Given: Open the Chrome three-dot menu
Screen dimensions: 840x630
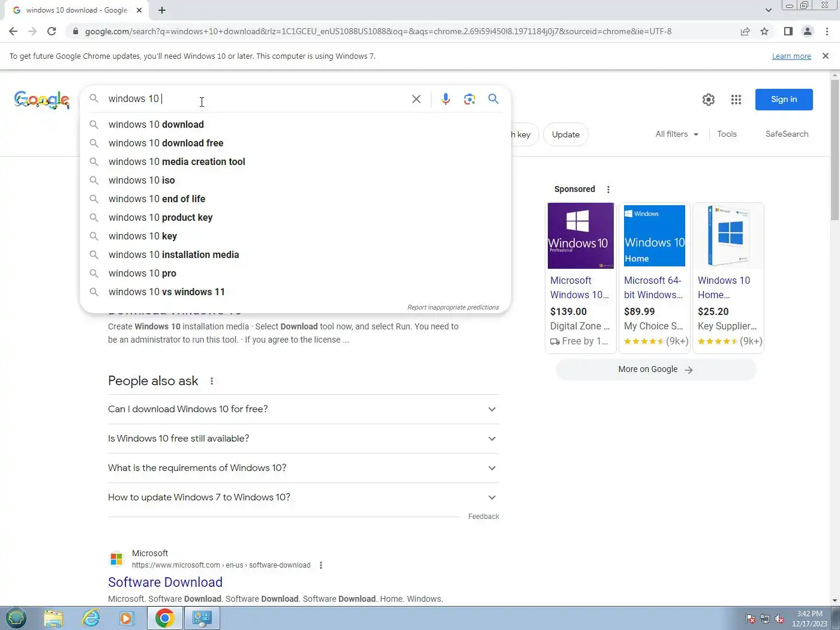Looking at the screenshot, I should coord(827,31).
